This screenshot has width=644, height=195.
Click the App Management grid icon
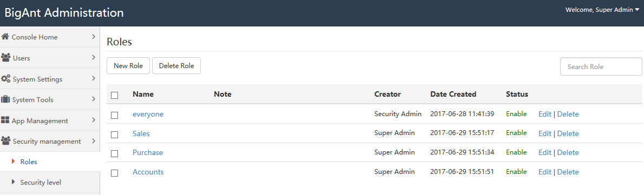5,120
